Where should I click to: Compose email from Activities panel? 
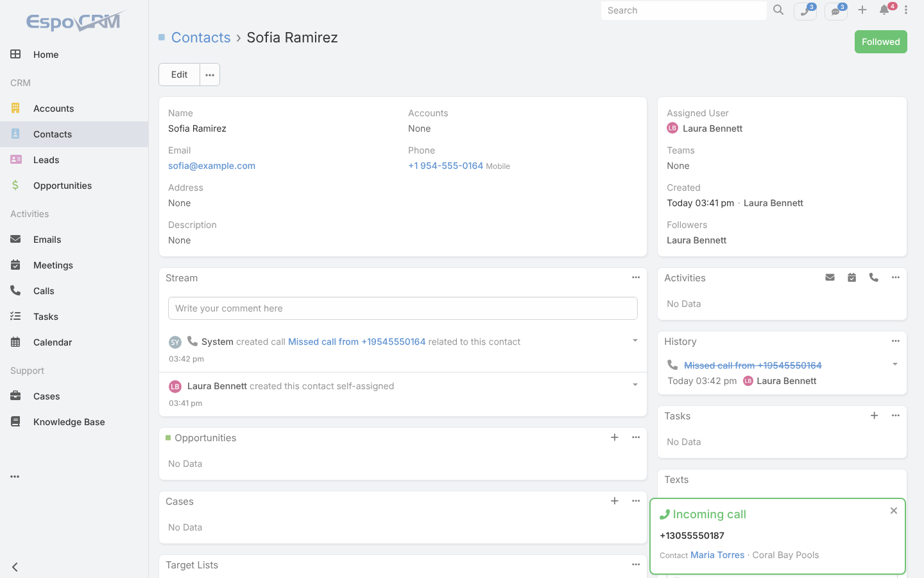tap(830, 277)
